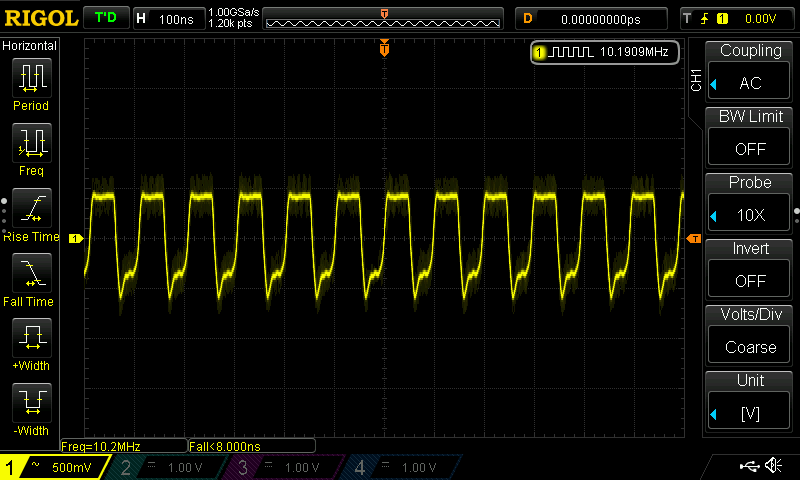Choose the Rise Time measurement icon
Image resolution: width=800 pixels, height=480 pixels.
pyautogui.click(x=31, y=207)
